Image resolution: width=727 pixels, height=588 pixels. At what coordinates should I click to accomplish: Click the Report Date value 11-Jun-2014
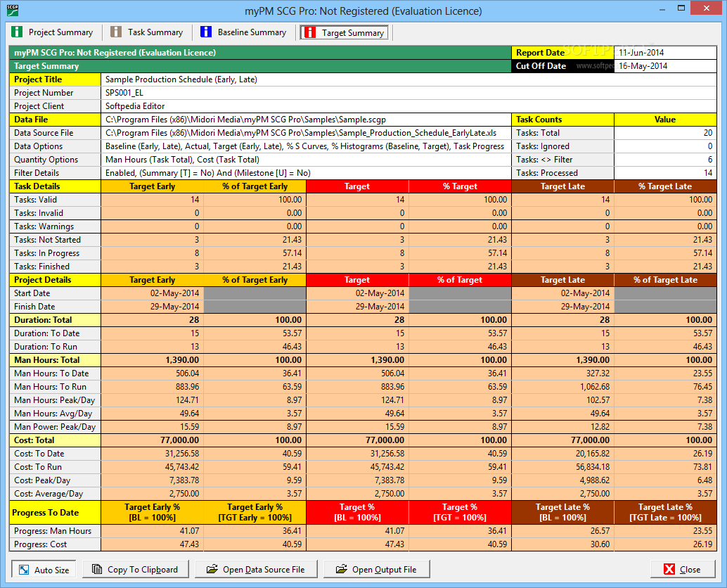click(665, 53)
